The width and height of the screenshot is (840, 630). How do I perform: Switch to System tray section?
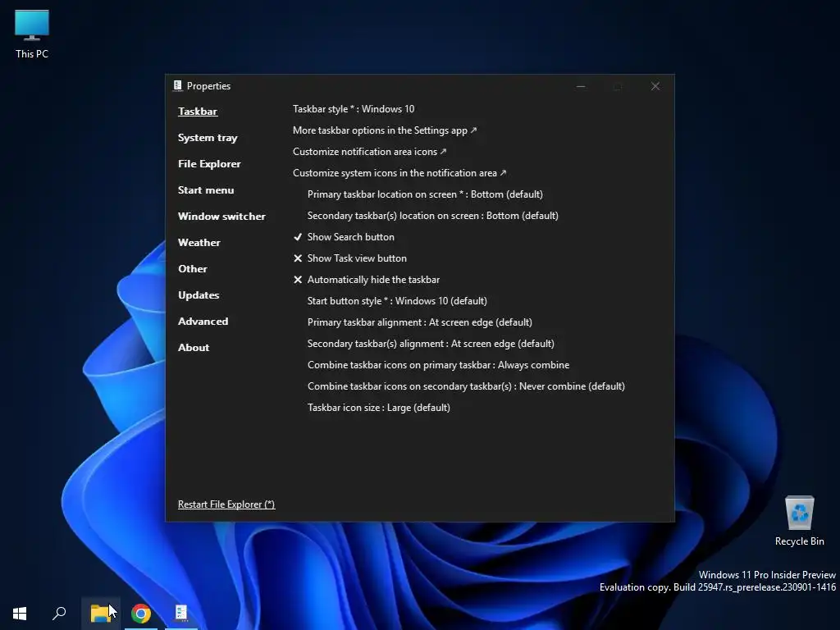click(208, 138)
